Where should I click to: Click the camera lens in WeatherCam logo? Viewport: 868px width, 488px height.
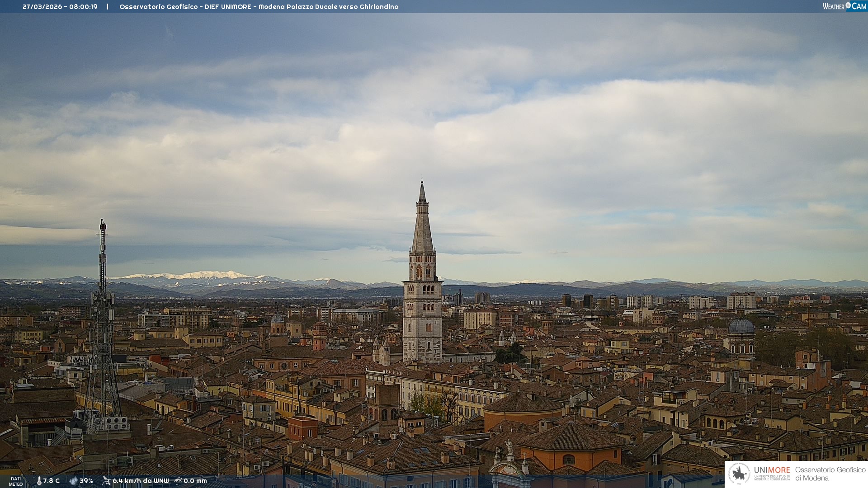(x=848, y=5)
